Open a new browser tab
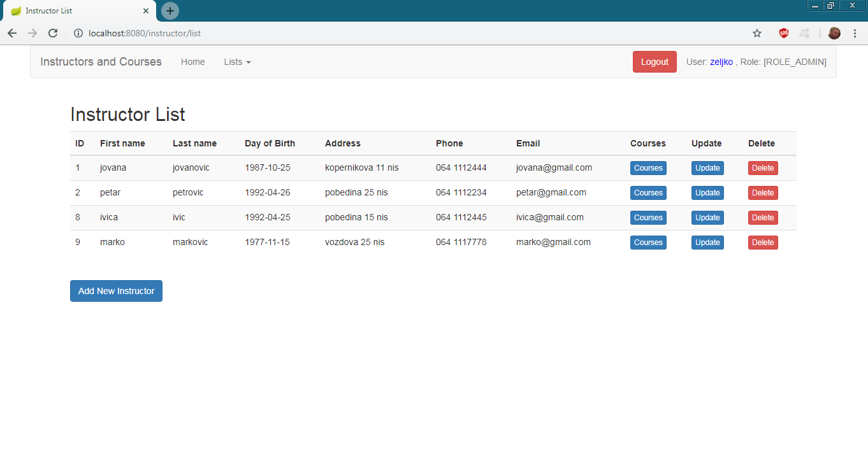This screenshot has width=868, height=459. point(170,11)
